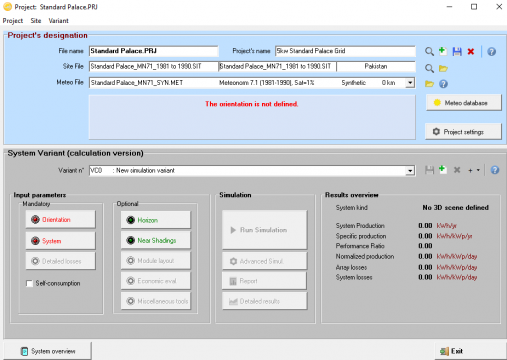The image size is (507, 360).
Task: Open meteo file with folder icon
Action: click(x=429, y=84)
